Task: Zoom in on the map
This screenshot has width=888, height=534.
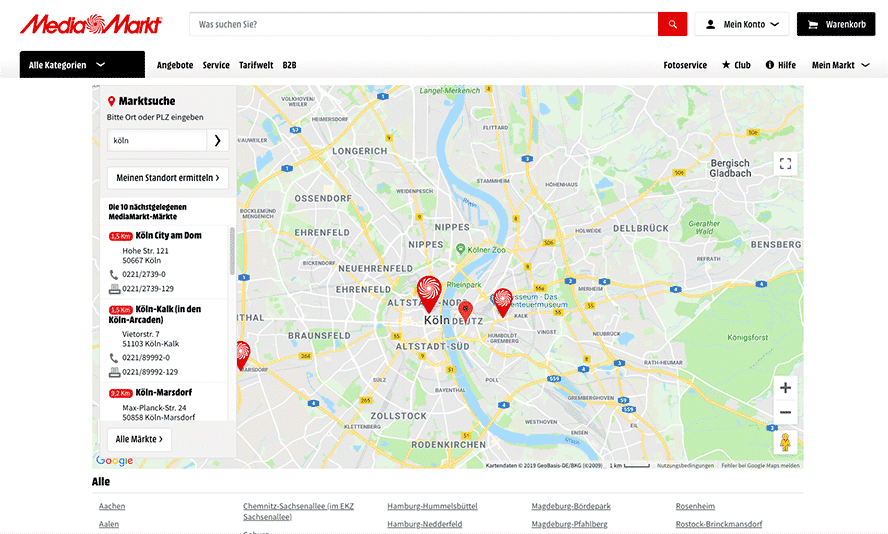Action: click(785, 388)
